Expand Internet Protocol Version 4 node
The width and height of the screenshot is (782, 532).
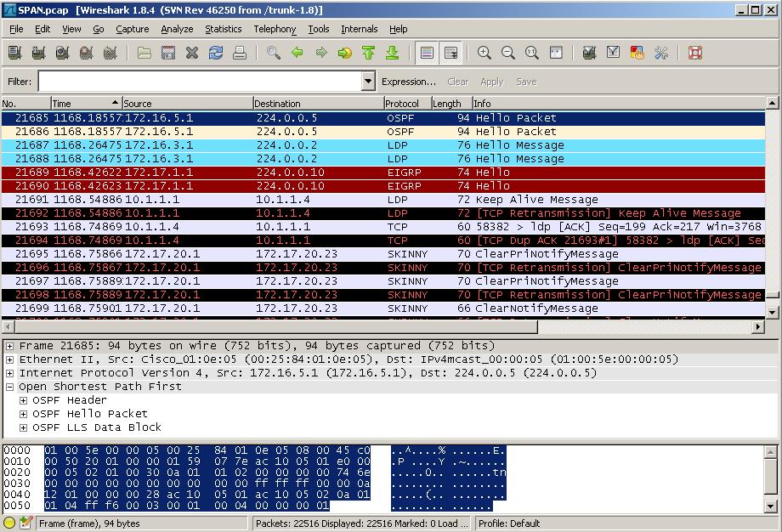(x=9, y=373)
